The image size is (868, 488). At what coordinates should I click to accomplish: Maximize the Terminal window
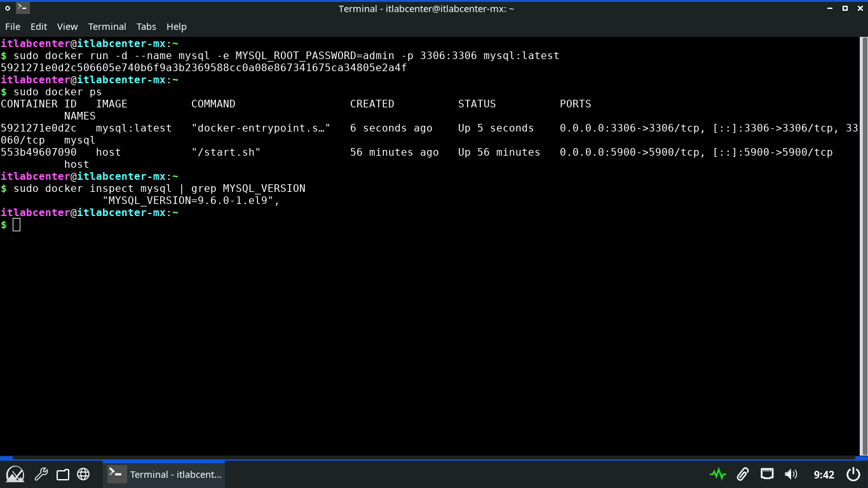845,8
